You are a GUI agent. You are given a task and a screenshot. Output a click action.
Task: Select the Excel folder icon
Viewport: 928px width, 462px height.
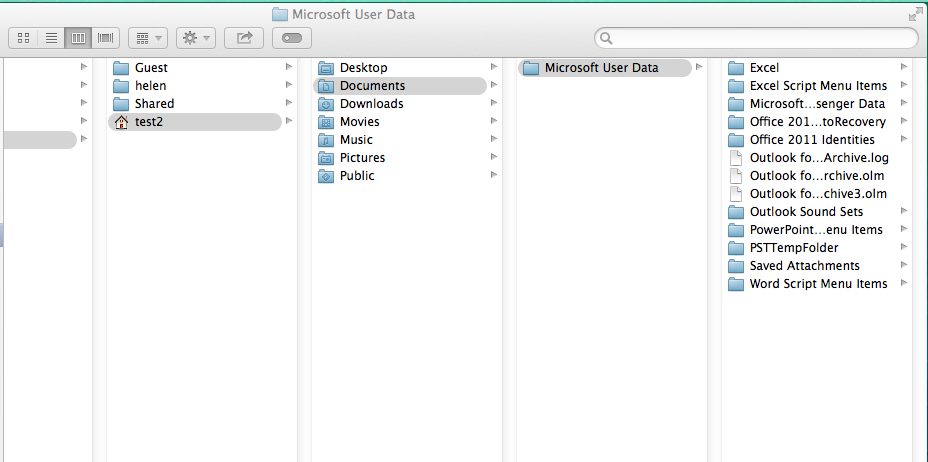(x=736, y=67)
